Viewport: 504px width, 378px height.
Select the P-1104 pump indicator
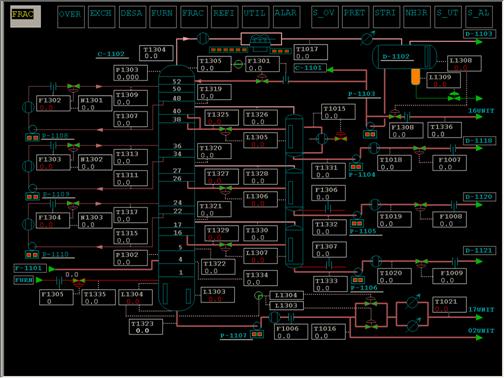tap(356, 167)
